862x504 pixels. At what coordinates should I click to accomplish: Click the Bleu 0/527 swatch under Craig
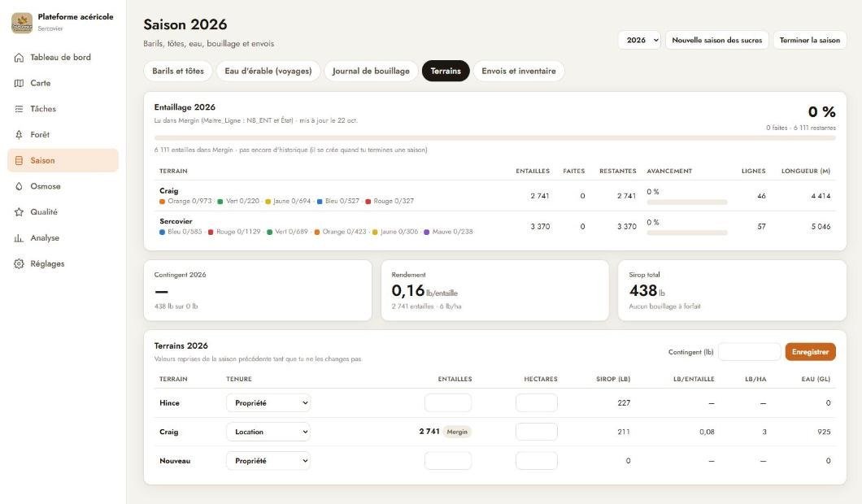pos(320,202)
